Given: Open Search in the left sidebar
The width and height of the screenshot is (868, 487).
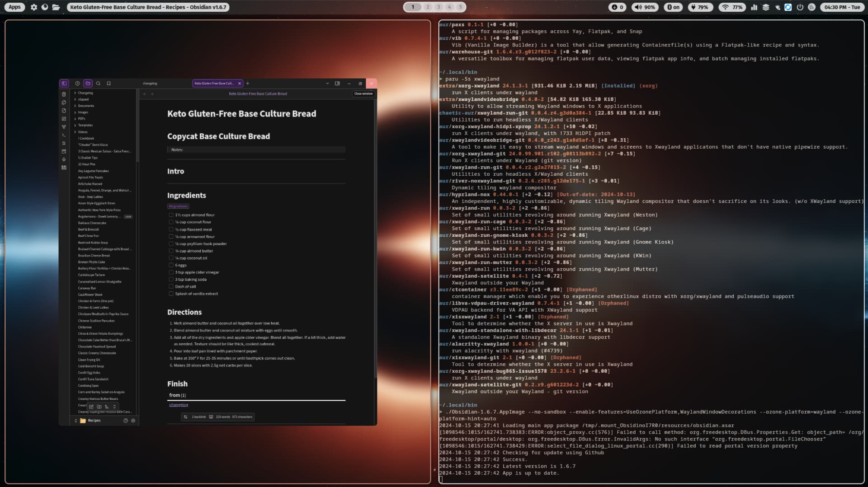Looking at the screenshot, I should click(98, 83).
